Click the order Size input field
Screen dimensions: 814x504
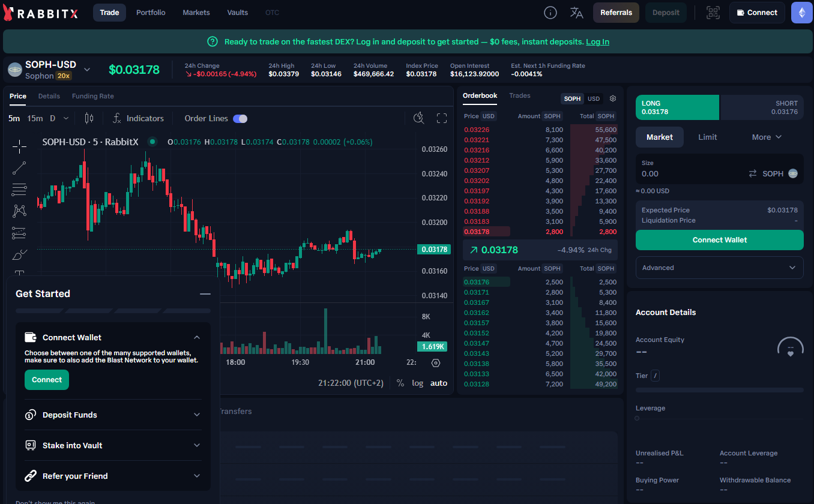(x=690, y=173)
